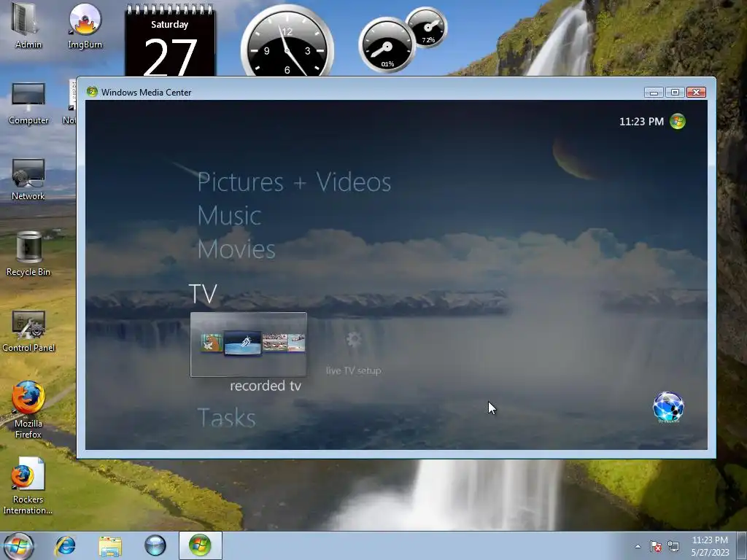
Task: Launch ImgBurn from the desktop
Action: click(85, 25)
